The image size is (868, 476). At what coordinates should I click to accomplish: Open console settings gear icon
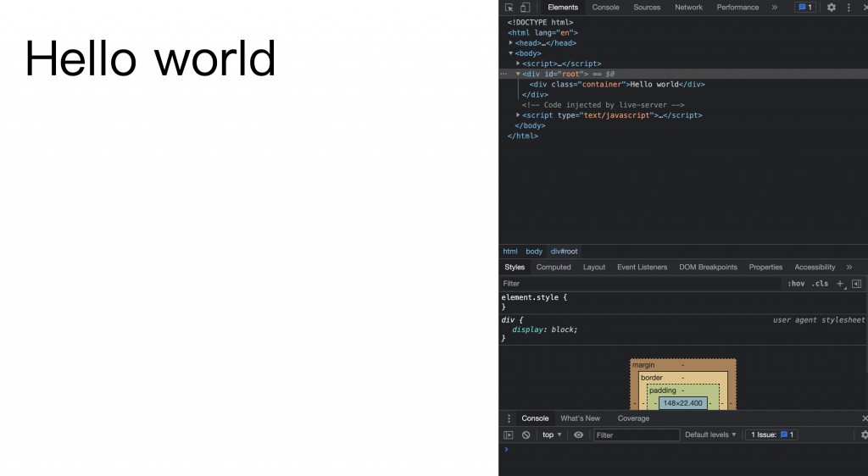(x=864, y=435)
